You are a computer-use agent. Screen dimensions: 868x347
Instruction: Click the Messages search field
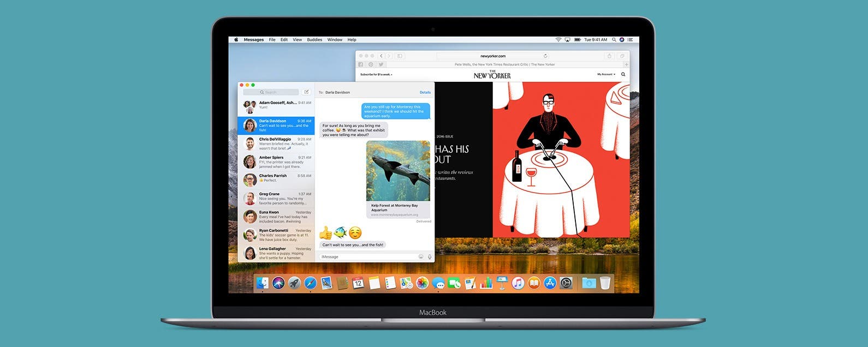(x=271, y=92)
